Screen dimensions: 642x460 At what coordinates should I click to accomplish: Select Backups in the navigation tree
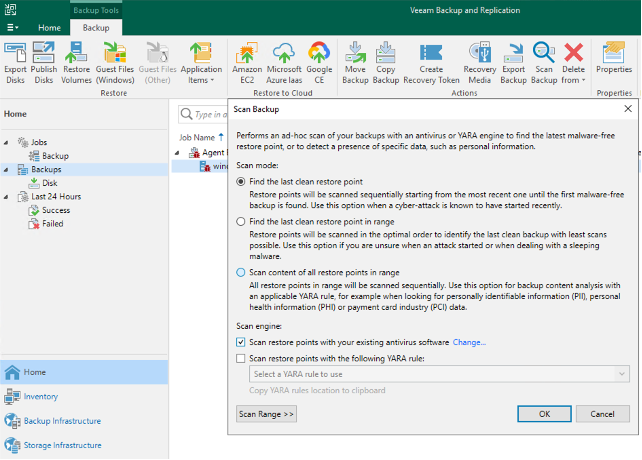click(46, 169)
